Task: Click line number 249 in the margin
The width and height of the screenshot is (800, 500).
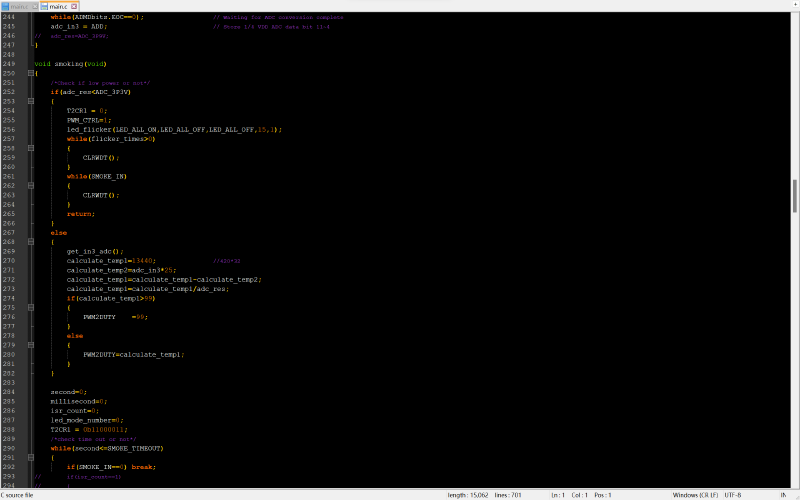Action: click(x=9, y=64)
